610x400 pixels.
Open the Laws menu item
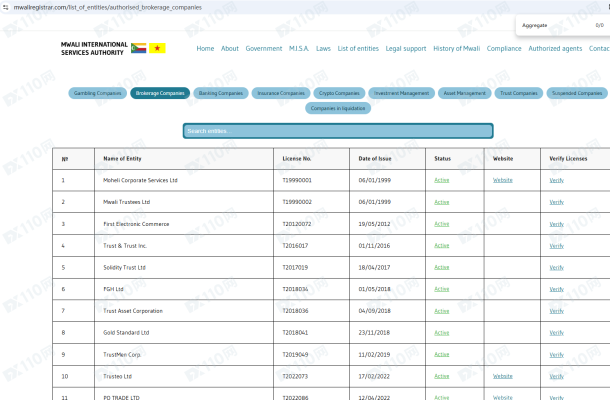click(x=323, y=49)
